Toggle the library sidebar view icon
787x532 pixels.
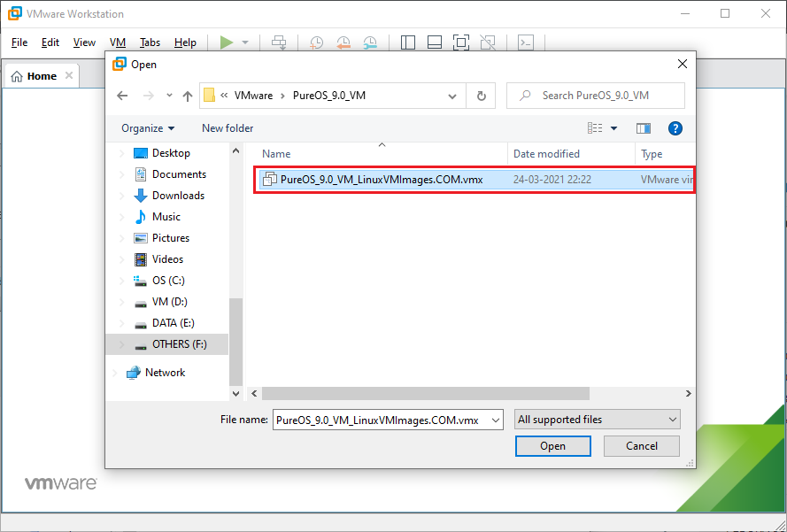(x=408, y=42)
